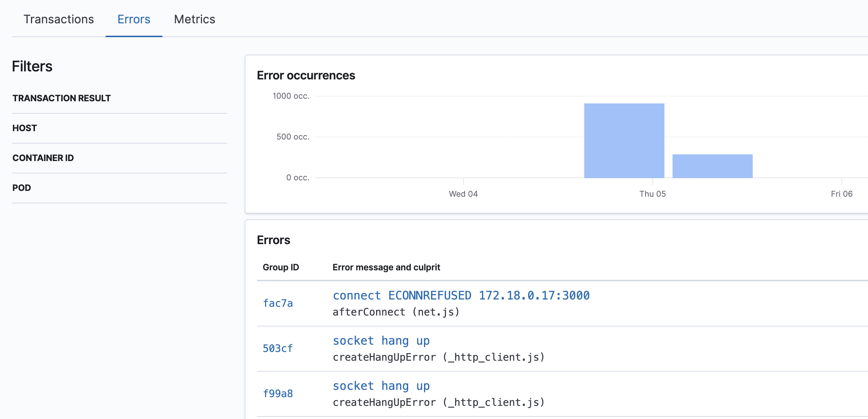
Task: Switch to the Transactions tab
Action: 58,19
